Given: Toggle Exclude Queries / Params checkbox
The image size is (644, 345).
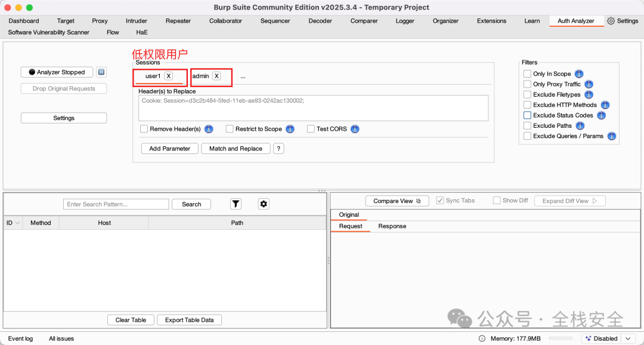Looking at the screenshot, I should (x=527, y=136).
